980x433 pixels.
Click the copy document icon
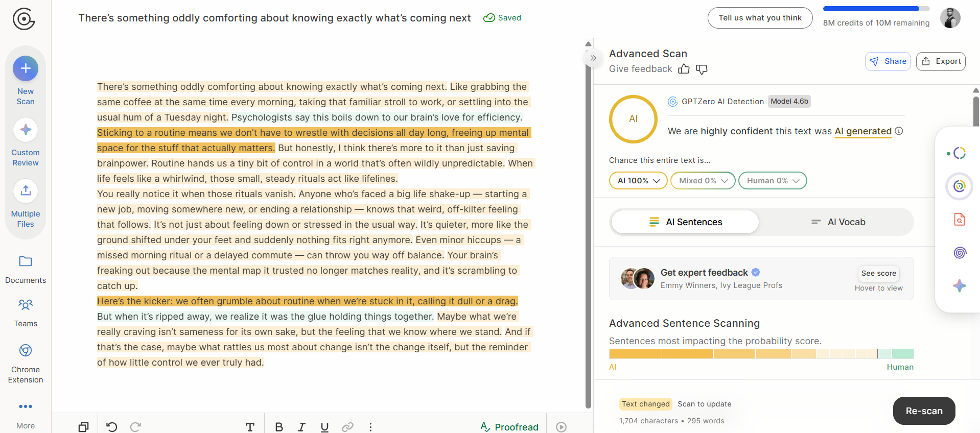(83, 427)
